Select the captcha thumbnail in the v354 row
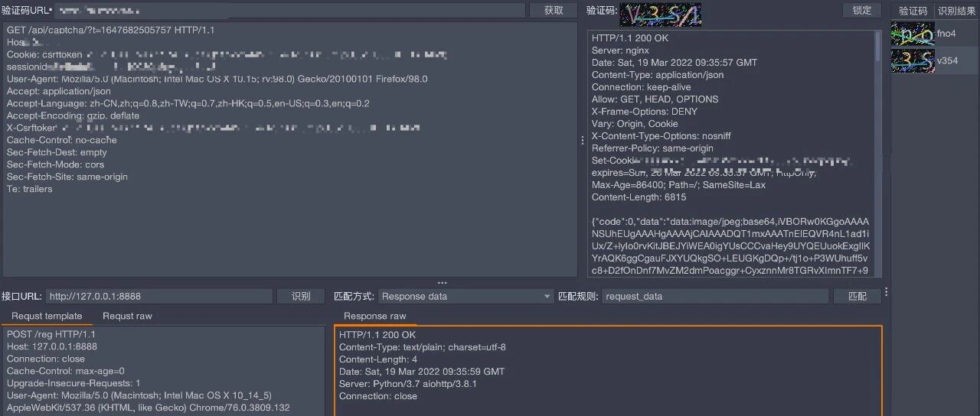The image size is (980, 416). [913, 60]
